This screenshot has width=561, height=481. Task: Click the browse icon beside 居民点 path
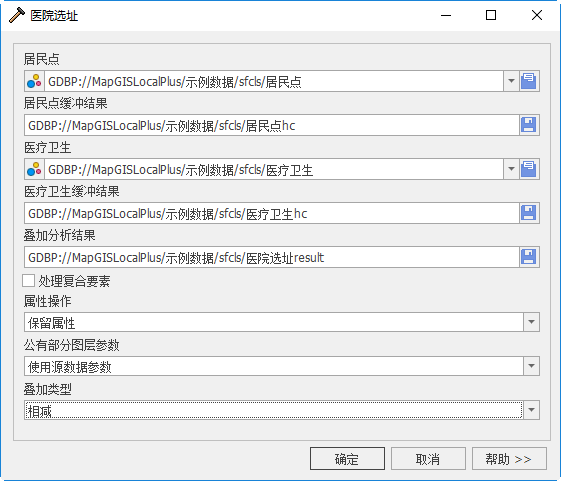click(529, 81)
